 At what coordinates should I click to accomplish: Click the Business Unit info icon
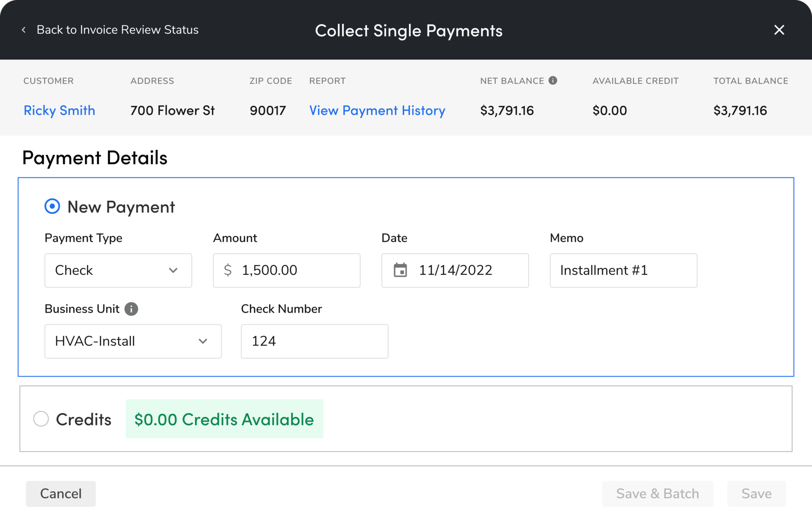point(131,309)
